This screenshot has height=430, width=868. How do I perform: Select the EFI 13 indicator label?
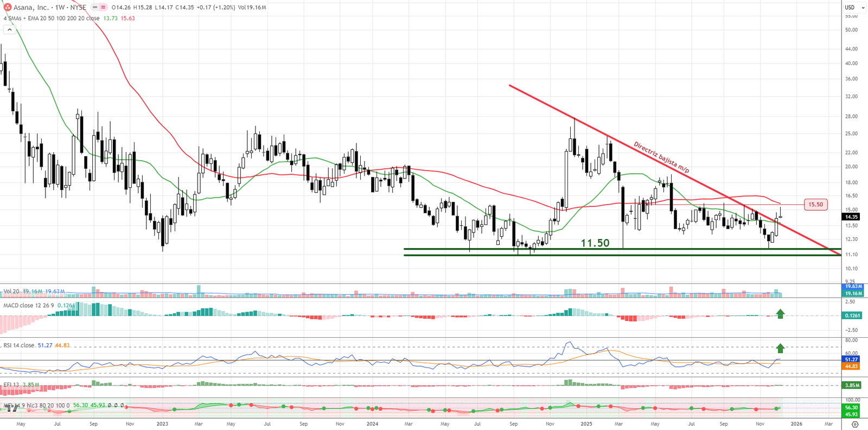pos(11,385)
